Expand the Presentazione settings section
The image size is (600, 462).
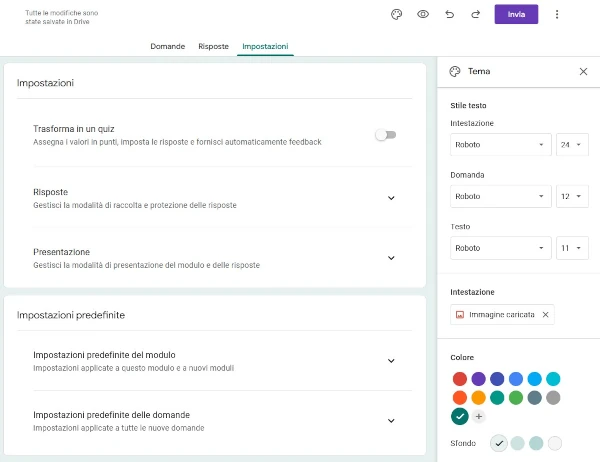pos(391,258)
